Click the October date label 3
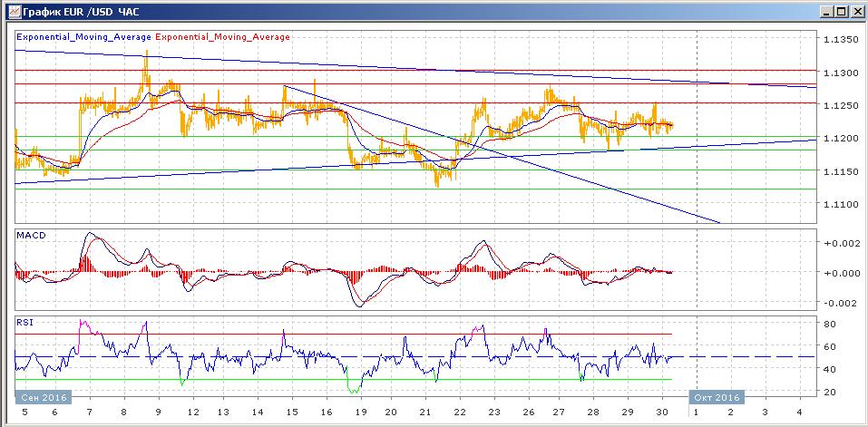 pos(765,412)
